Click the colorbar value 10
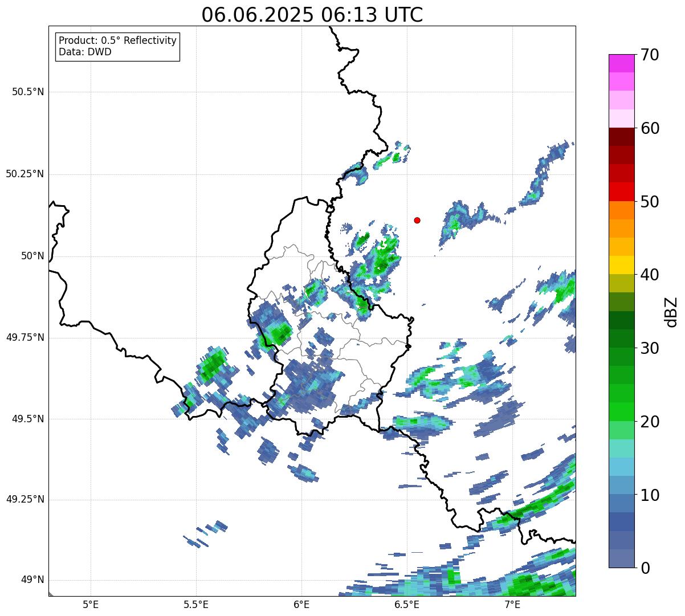685x616 pixels. pyautogui.click(x=650, y=495)
